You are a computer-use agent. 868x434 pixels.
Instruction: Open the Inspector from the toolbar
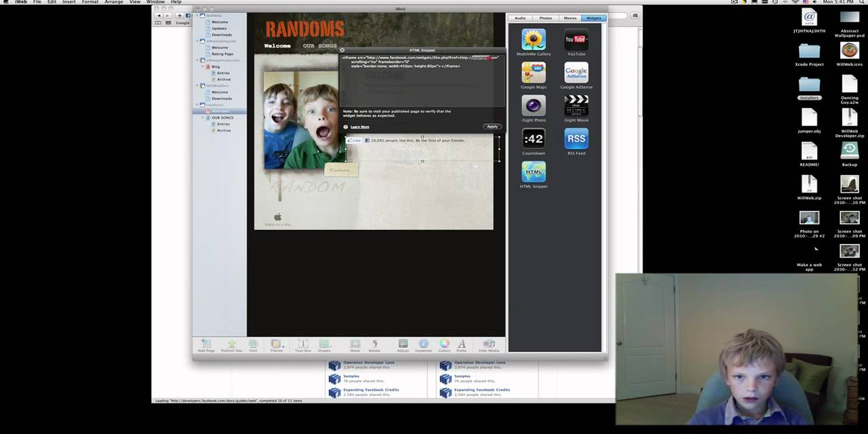pyautogui.click(x=423, y=345)
